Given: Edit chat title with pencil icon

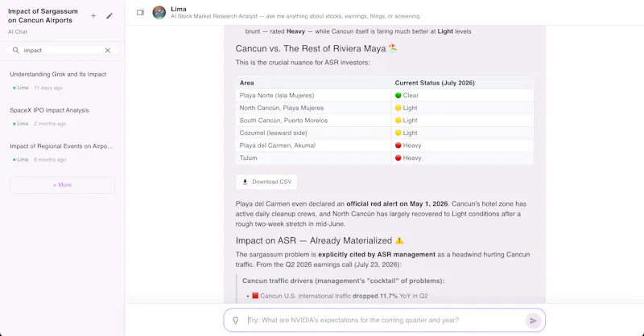Looking at the screenshot, I should click(x=109, y=15).
